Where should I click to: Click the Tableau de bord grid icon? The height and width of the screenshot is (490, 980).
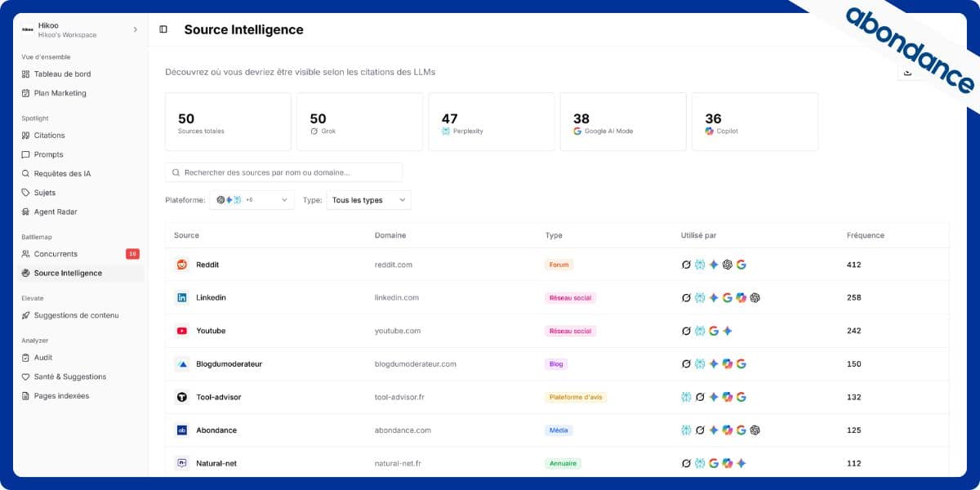[x=26, y=74]
